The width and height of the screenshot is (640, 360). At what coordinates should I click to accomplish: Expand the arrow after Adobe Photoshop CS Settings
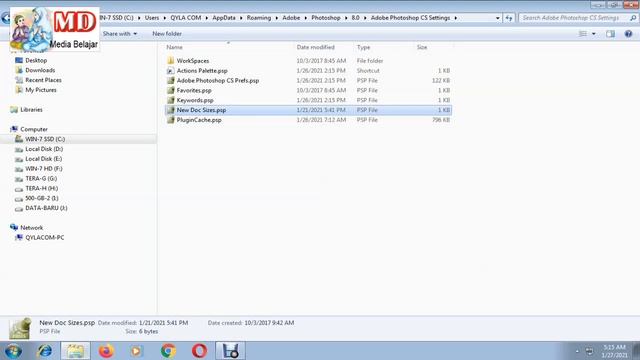456,18
